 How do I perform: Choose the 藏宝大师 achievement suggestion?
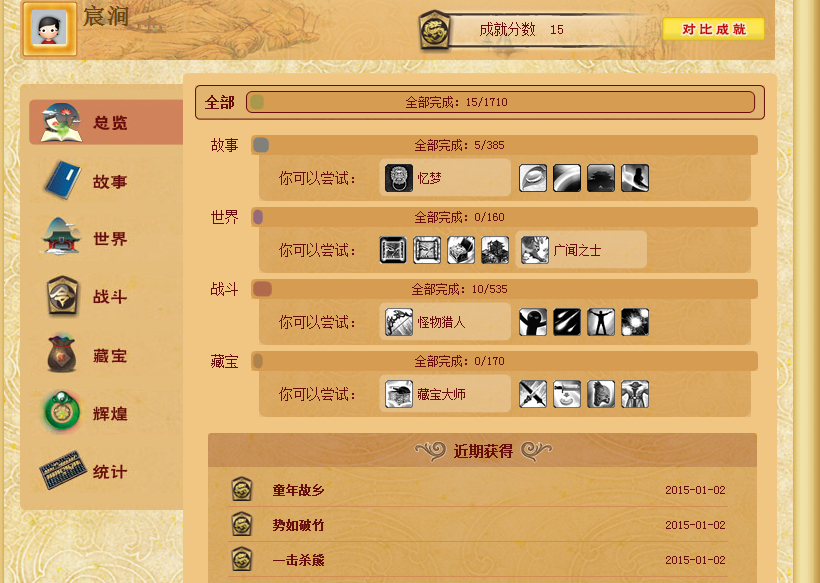tap(445, 394)
